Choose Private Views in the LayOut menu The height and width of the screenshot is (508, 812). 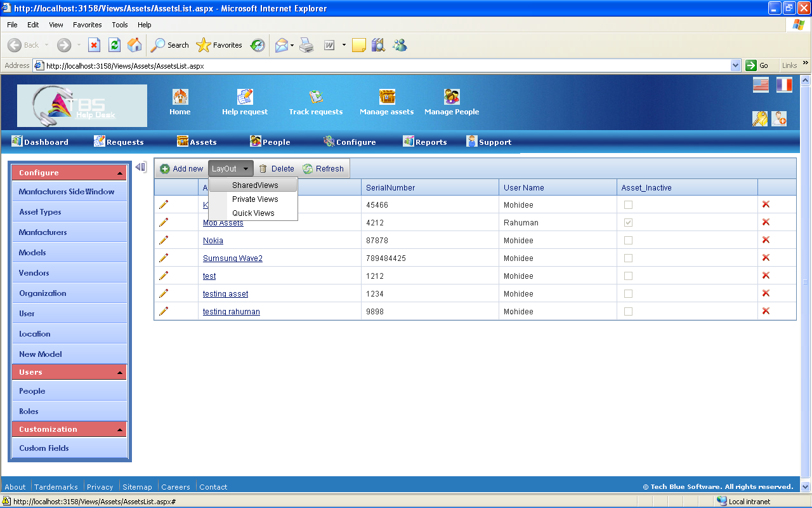[254, 199]
